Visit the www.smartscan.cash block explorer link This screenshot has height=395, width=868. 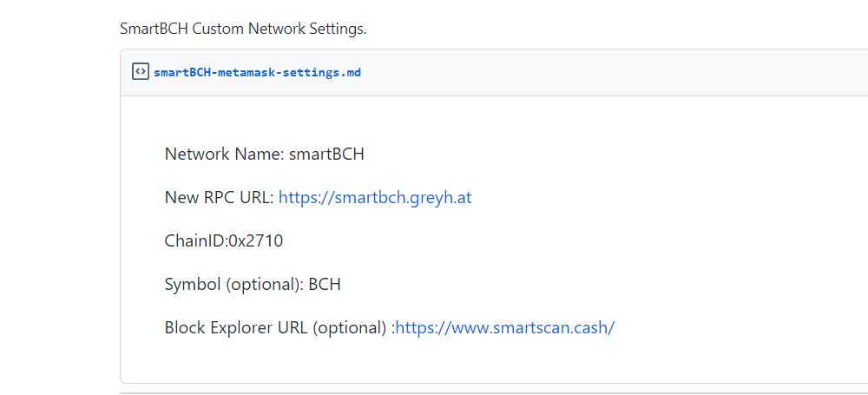[505, 327]
